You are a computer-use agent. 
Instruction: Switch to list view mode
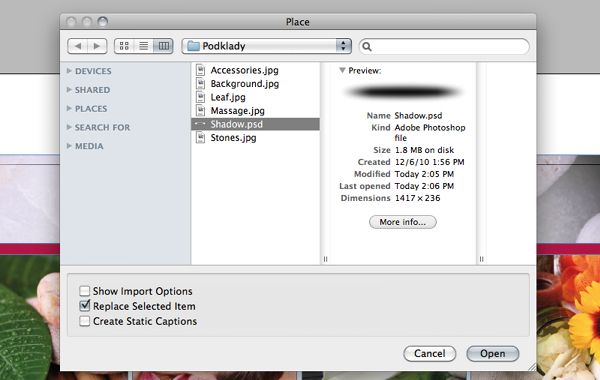pyautogui.click(x=143, y=46)
